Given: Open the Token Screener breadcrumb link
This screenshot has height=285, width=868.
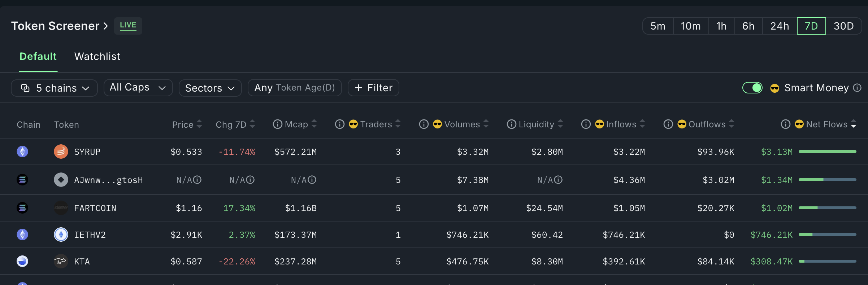Looking at the screenshot, I should point(60,26).
